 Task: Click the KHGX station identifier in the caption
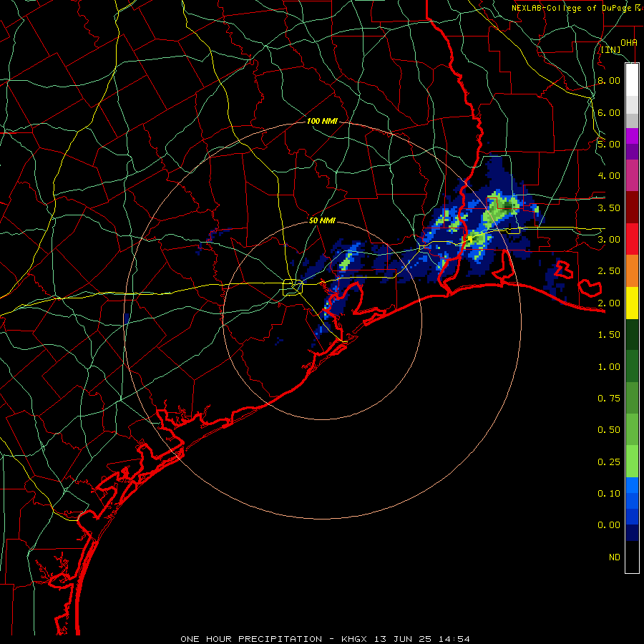point(354,639)
